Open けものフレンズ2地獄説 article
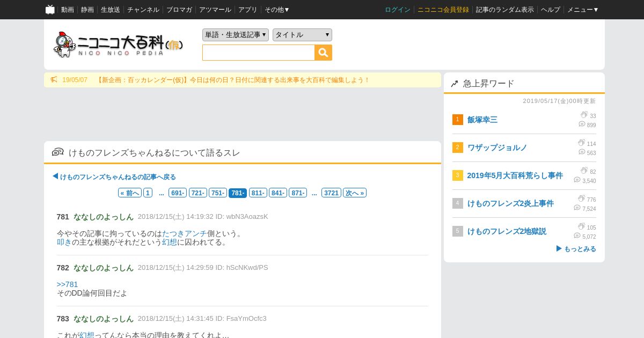The height and width of the screenshot is (338, 644). 507,231
